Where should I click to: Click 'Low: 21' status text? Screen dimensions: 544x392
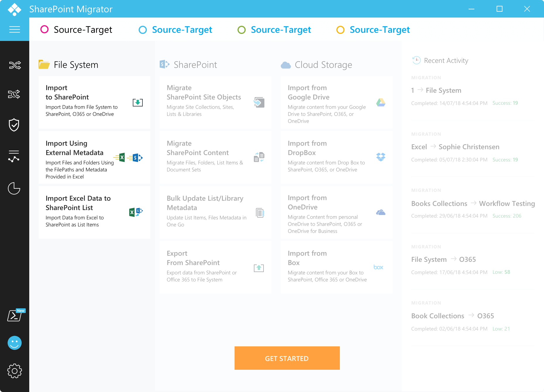(x=501, y=329)
